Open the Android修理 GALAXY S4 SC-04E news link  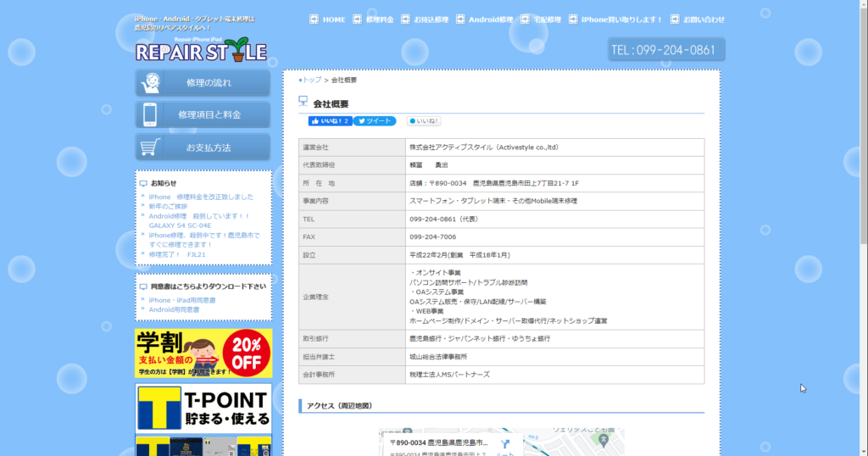coord(199,221)
